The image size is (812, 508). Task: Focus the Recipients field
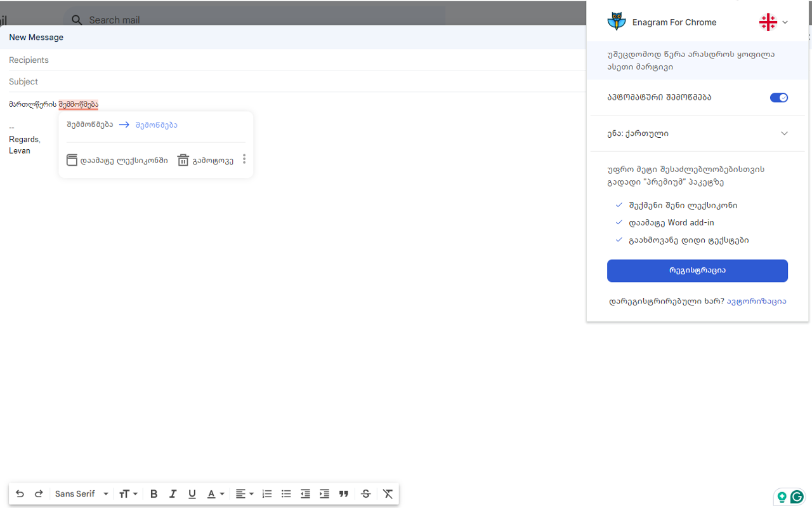click(x=293, y=60)
